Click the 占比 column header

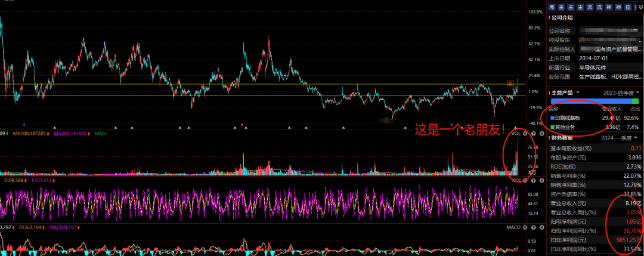(634, 109)
